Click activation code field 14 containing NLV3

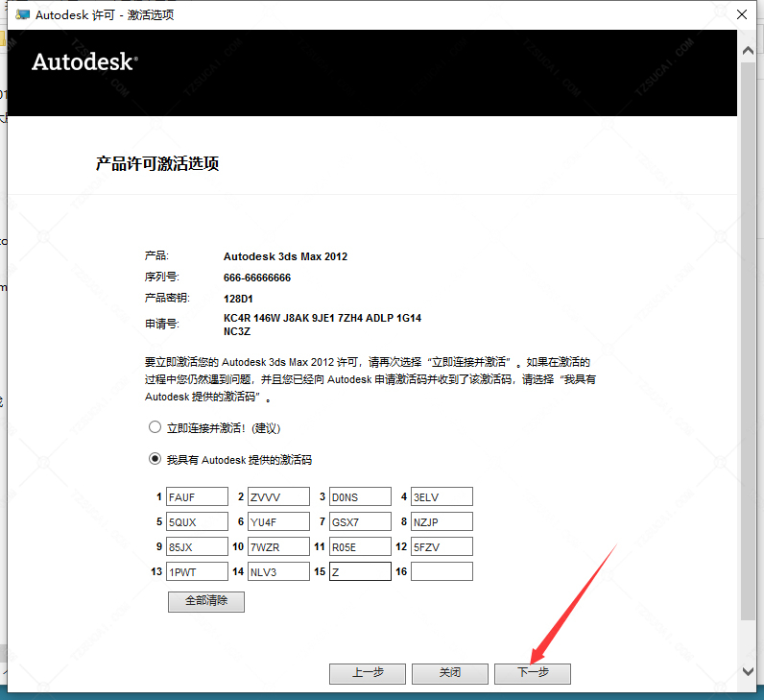[x=278, y=571]
